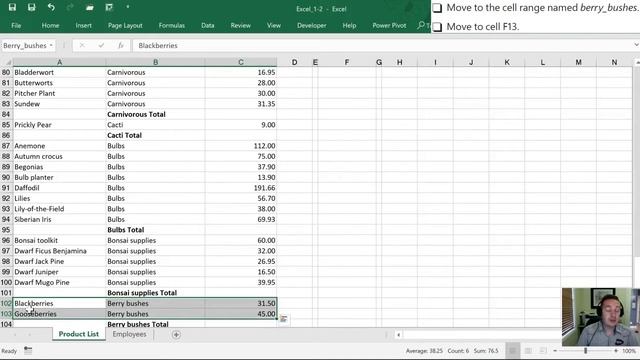The width and height of the screenshot is (640, 360).
Task: Click the vertical scrollbar up arrow
Action: click(637, 62)
